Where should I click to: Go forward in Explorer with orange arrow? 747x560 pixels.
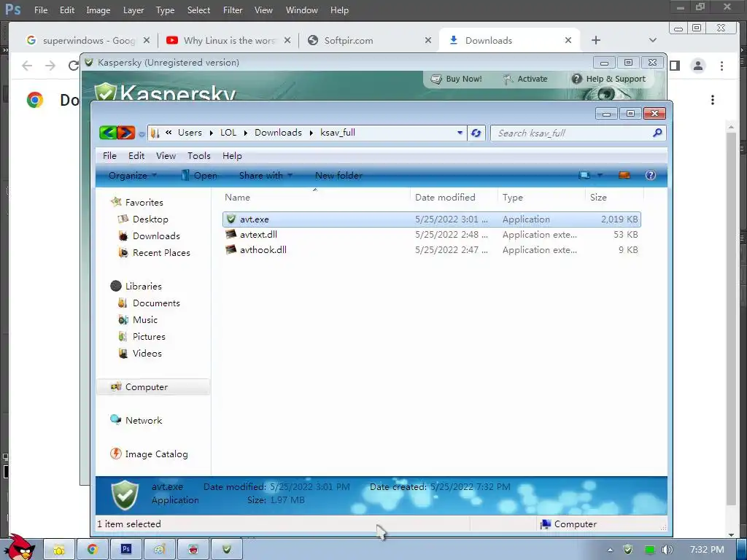[x=126, y=133]
